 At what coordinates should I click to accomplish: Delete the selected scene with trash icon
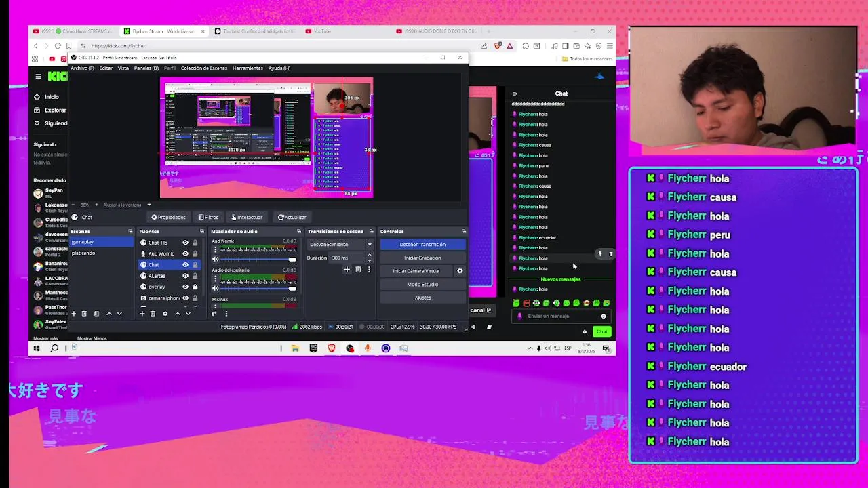tap(84, 314)
